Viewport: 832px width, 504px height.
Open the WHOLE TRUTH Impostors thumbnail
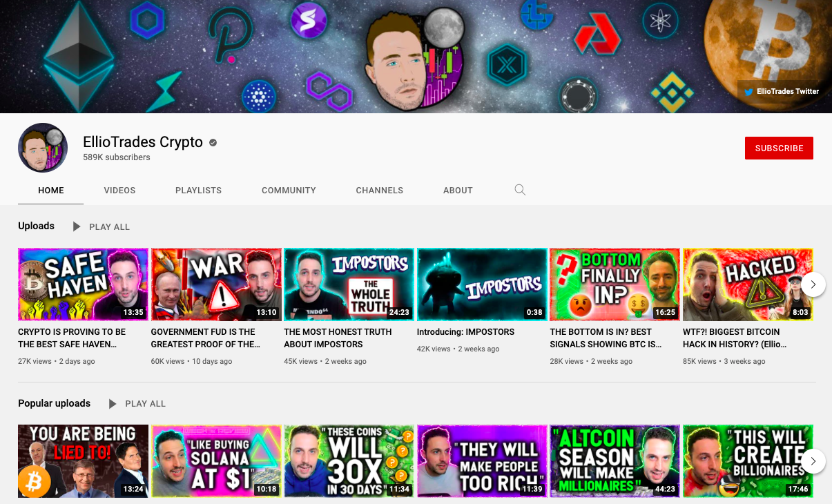tap(349, 284)
